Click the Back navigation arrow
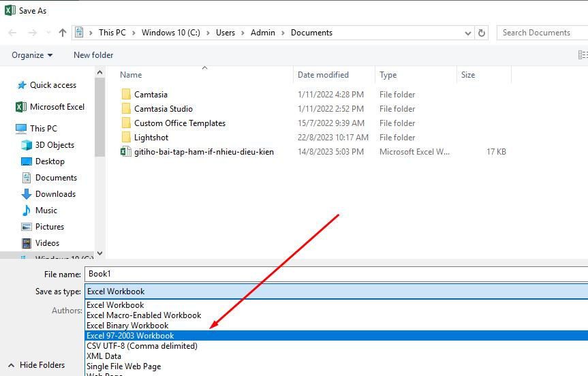Viewport: 588px width, 376px height. click(x=12, y=33)
